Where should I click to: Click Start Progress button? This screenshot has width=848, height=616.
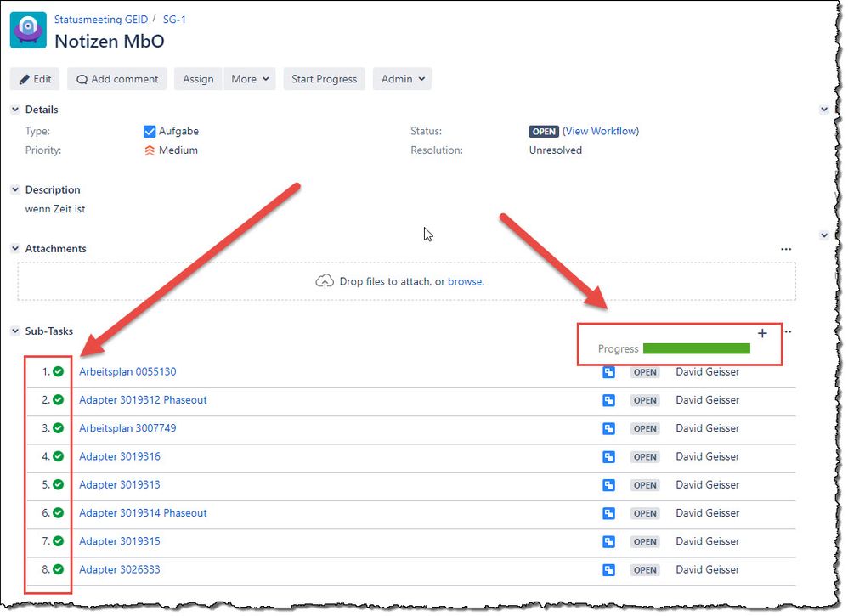pyautogui.click(x=324, y=79)
